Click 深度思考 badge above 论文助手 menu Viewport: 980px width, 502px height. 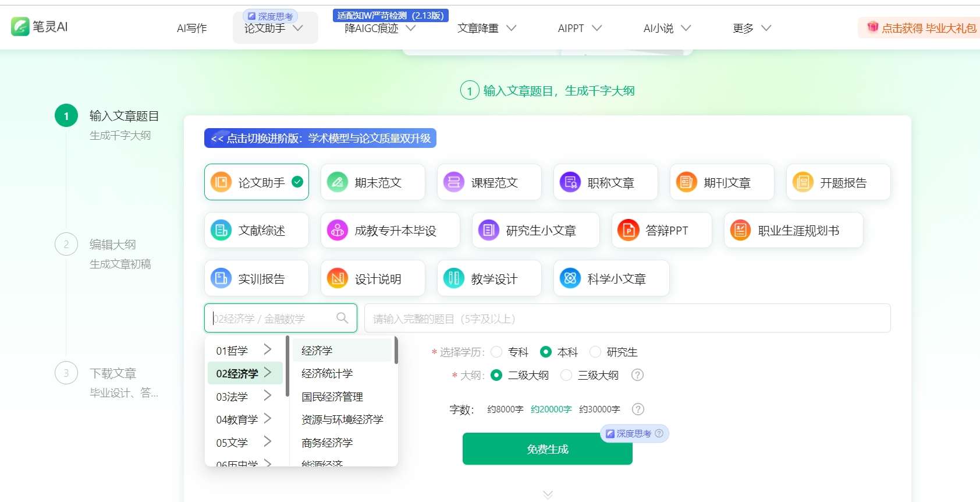pos(271,16)
